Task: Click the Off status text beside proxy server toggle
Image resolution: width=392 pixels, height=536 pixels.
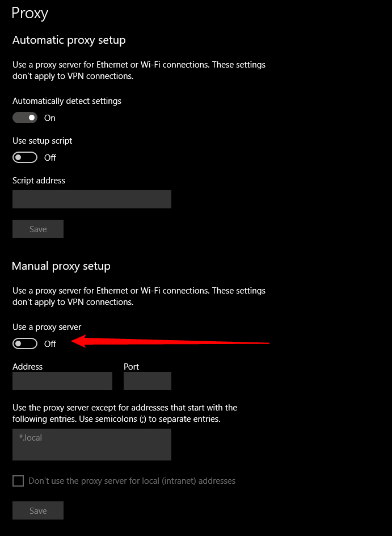Action: [x=50, y=344]
